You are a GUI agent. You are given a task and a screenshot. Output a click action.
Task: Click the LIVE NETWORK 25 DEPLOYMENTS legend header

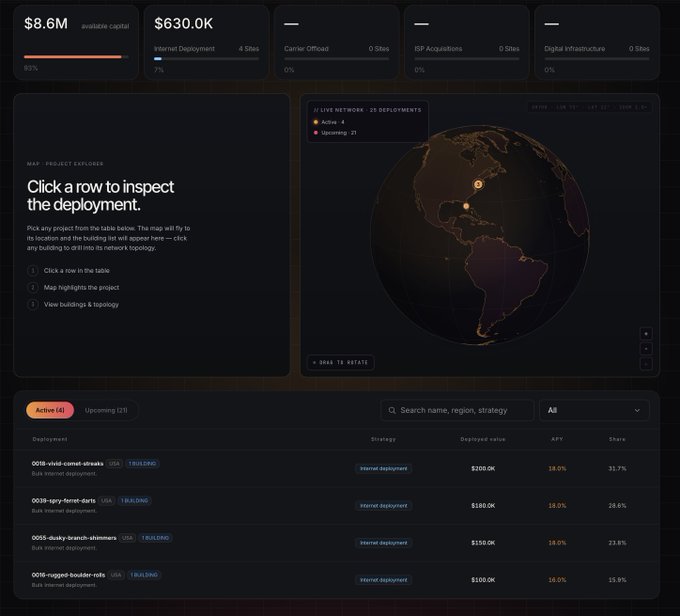pos(367,110)
